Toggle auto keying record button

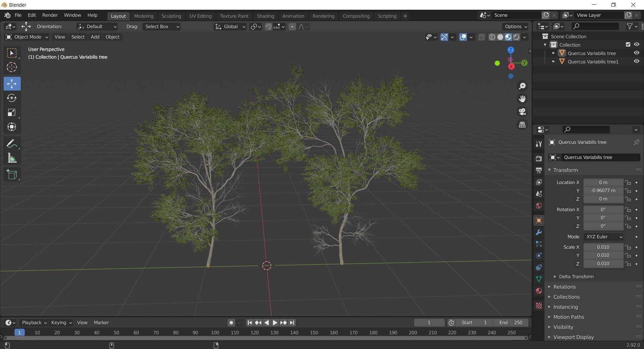[x=231, y=323]
